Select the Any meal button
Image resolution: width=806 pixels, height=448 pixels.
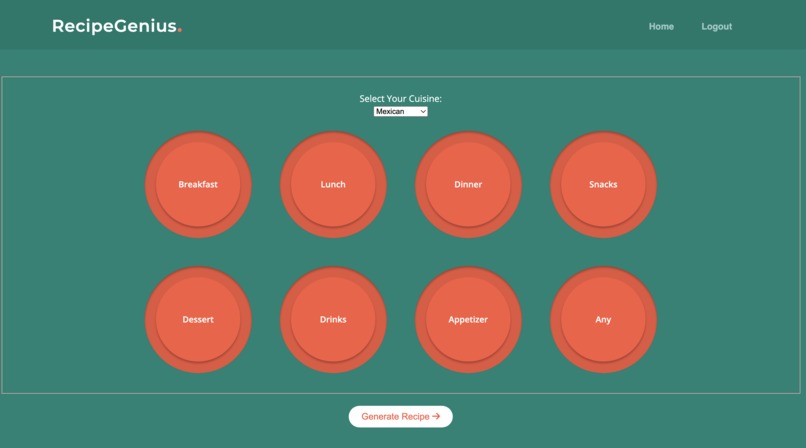click(603, 320)
